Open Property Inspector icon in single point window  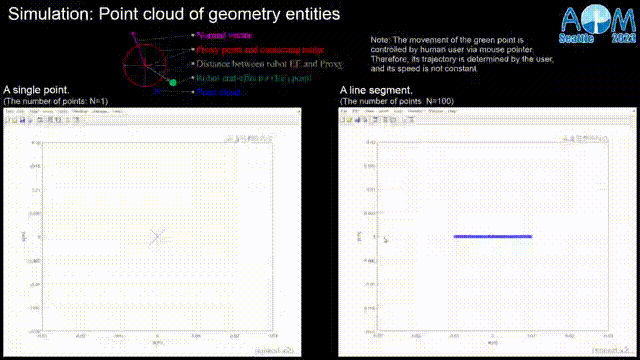tap(76, 120)
